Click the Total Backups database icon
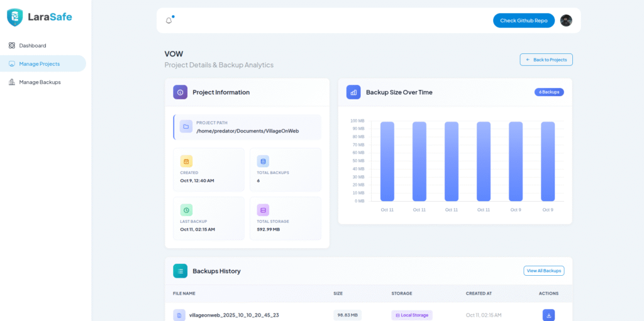 pos(263,161)
